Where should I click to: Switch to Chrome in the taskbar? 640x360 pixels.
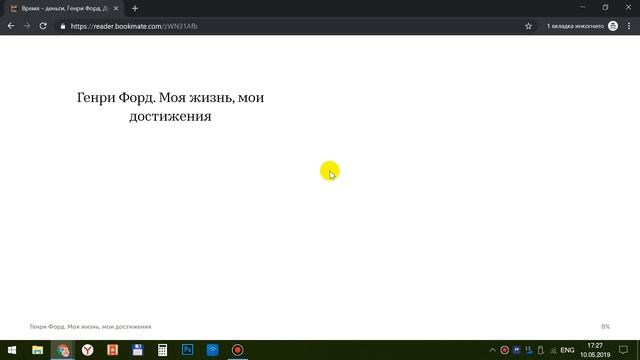click(x=63, y=350)
